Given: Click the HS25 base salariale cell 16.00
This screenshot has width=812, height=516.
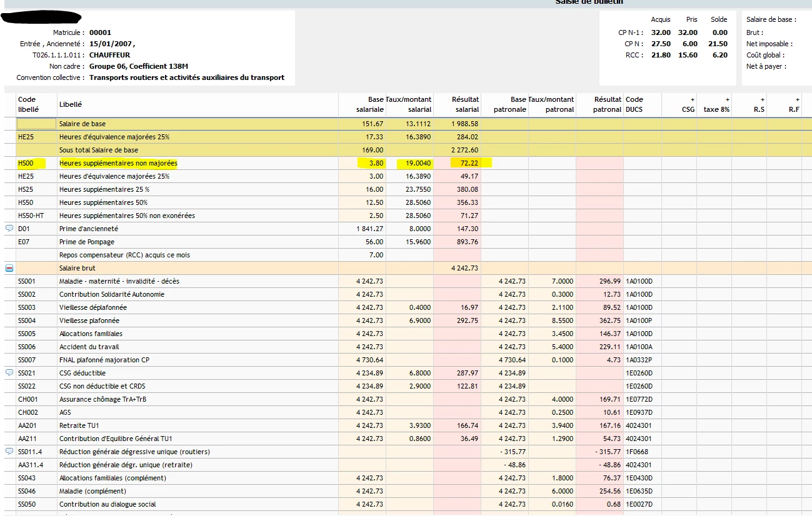Looking at the screenshot, I should click(x=374, y=190).
